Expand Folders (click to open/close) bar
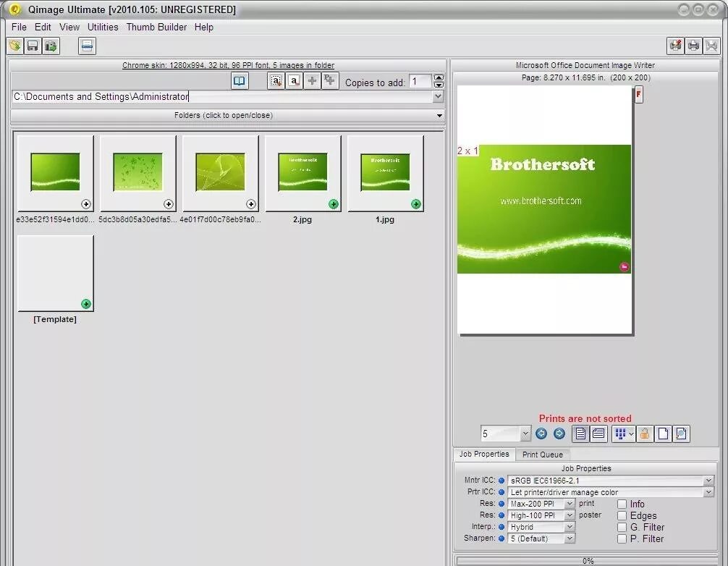Viewport: 728px width, 566px height. point(227,115)
